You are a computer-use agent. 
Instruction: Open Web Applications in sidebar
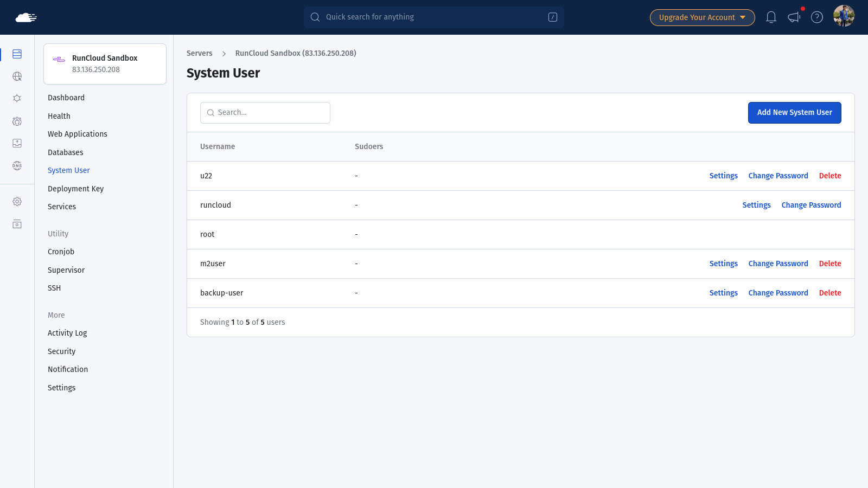point(78,134)
